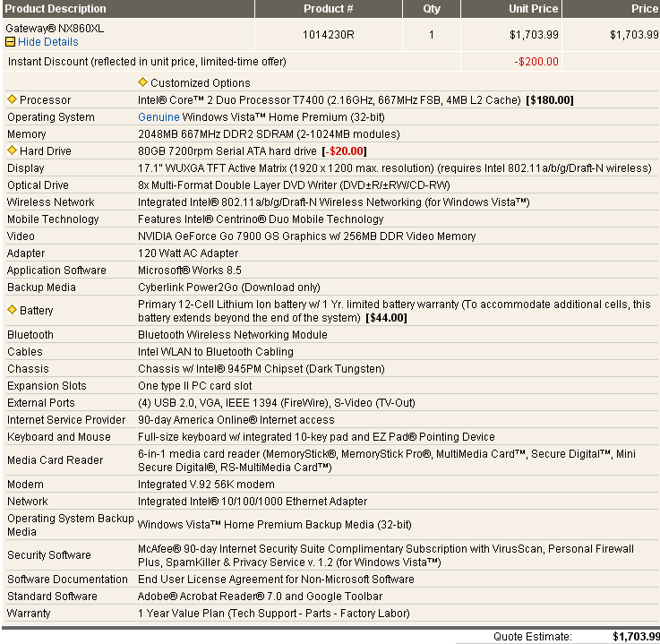Click the [$180.00] processor upgrade price

550,100
